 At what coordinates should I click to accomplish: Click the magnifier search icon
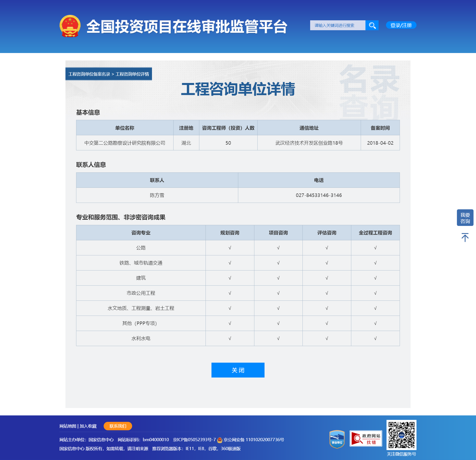click(x=372, y=25)
